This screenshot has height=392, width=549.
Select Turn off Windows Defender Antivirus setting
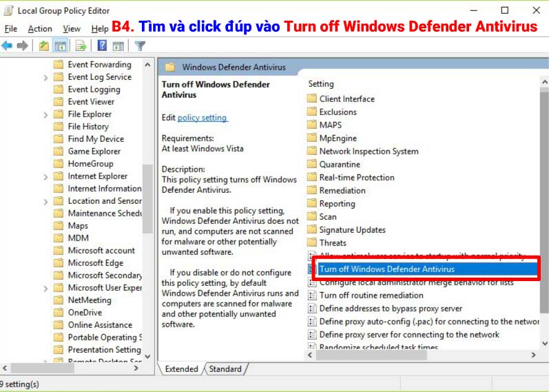click(x=387, y=269)
